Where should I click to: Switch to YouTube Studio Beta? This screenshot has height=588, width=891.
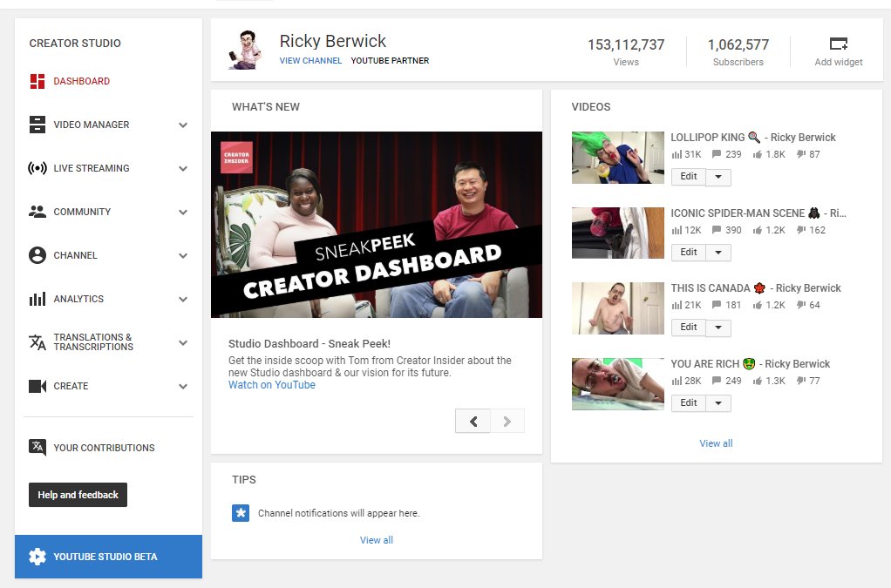click(x=108, y=557)
